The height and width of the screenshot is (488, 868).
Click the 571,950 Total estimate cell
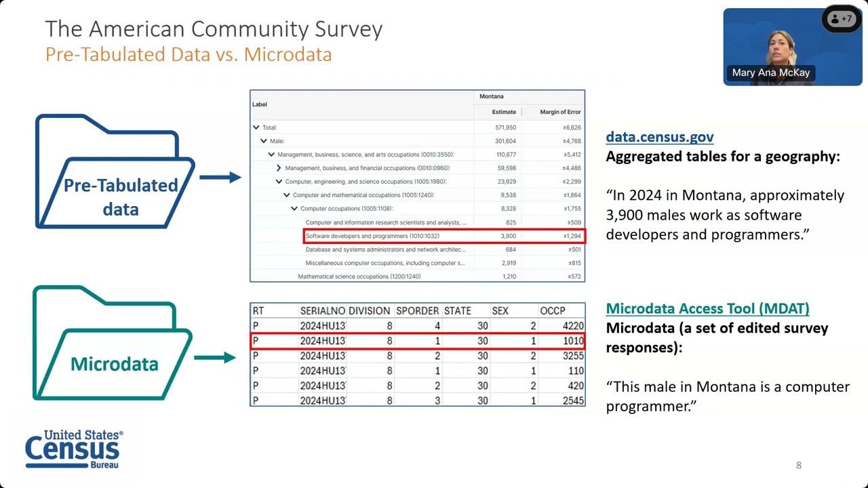(505, 127)
